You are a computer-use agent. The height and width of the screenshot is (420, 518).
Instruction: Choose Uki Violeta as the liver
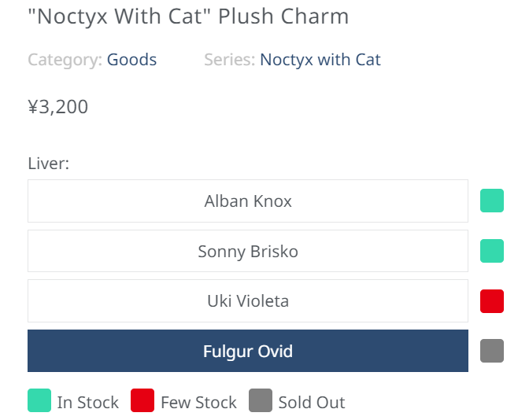[248, 301]
